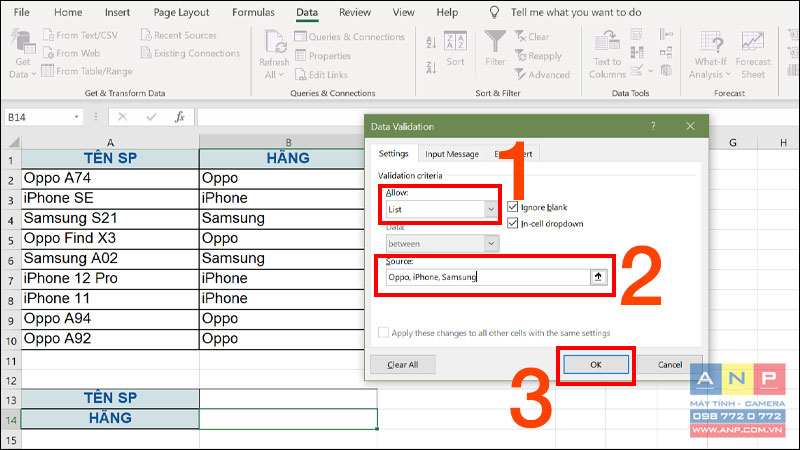Click Cancel in Data Validation
Viewport: 800px width, 450px height.
[669, 365]
